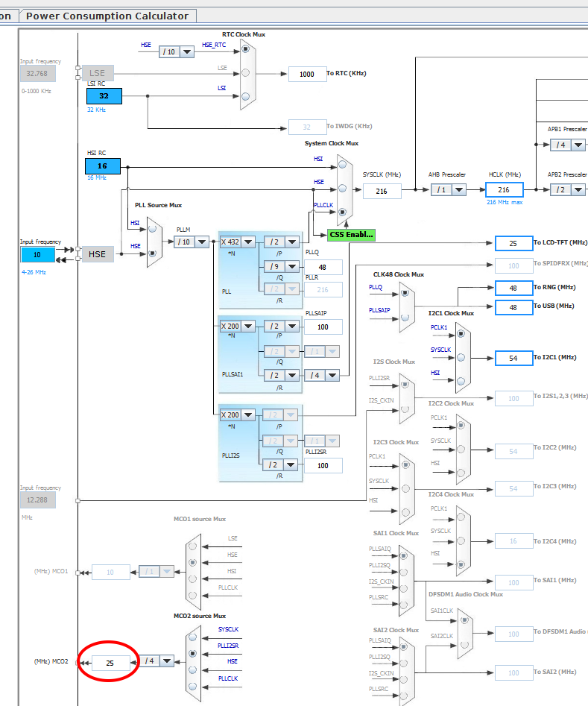588x706 pixels.
Task: Click the To RTC (KHz) value box
Action: point(307,75)
